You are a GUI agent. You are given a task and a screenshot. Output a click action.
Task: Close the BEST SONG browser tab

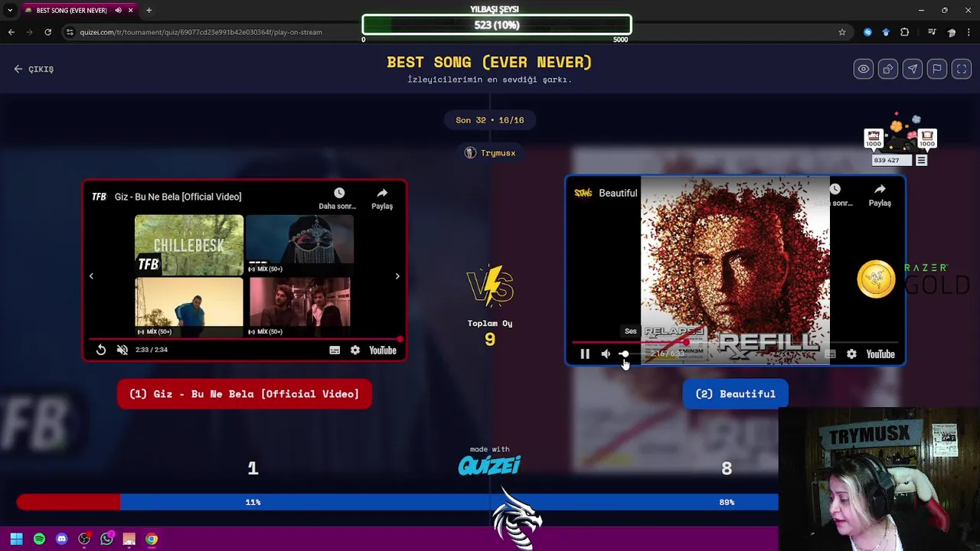(130, 11)
